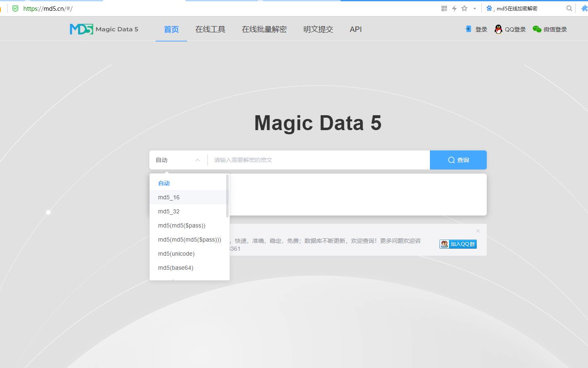The width and height of the screenshot is (588, 368).
Task: Close the notice banner with the X
Action: (x=478, y=231)
